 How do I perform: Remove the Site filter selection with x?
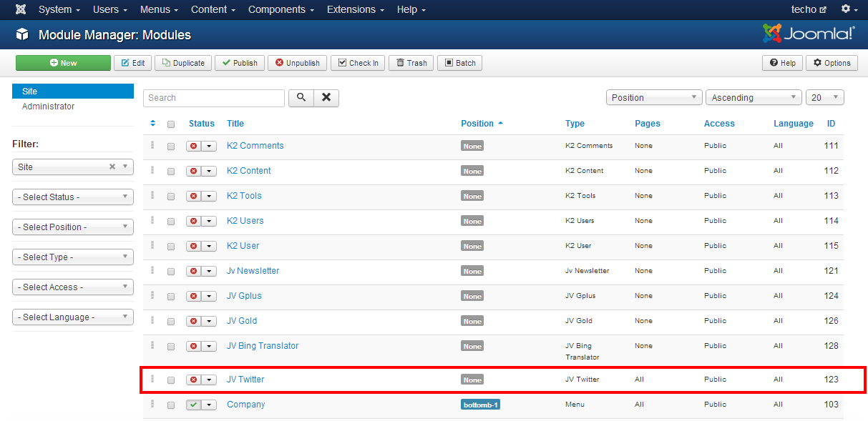[112, 167]
